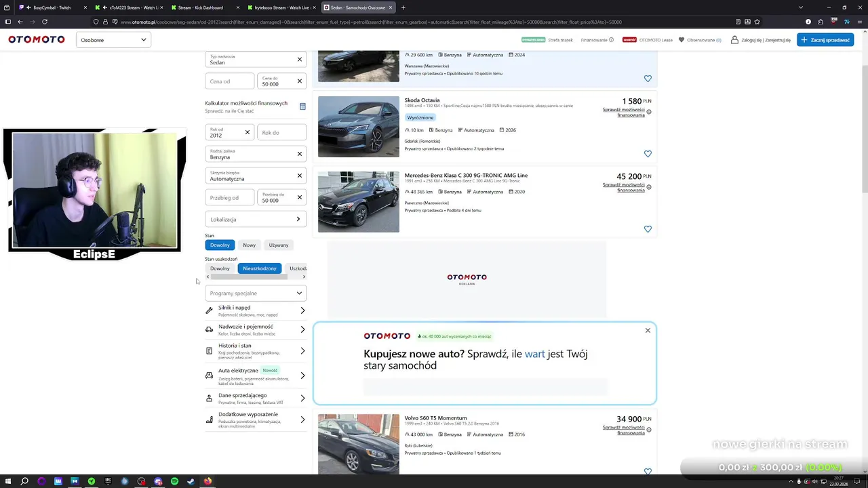
Task: Switch to the xToM223 Stream tab
Action: pos(128,7)
